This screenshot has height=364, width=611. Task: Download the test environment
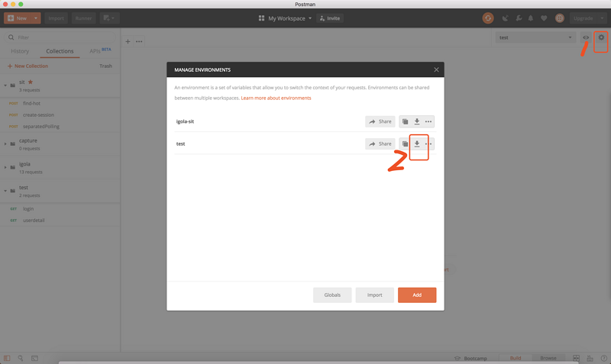click(x=417, y=143)
